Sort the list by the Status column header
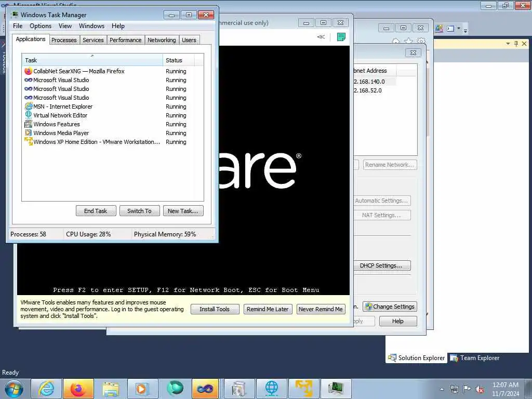Image resolution: width=532 pixels, height=399 pixels. pyautogui.click(x=179, y=60)
